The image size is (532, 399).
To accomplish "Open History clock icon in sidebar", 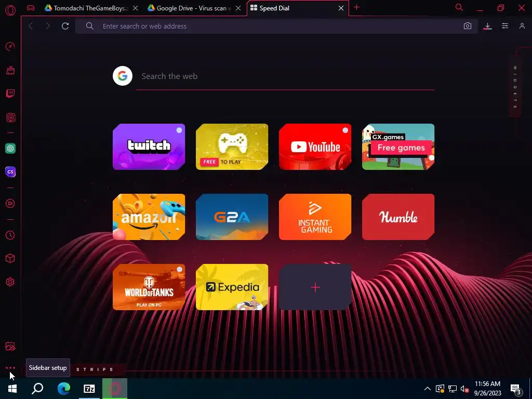I will pyautogui.click(x=10, y=235).
